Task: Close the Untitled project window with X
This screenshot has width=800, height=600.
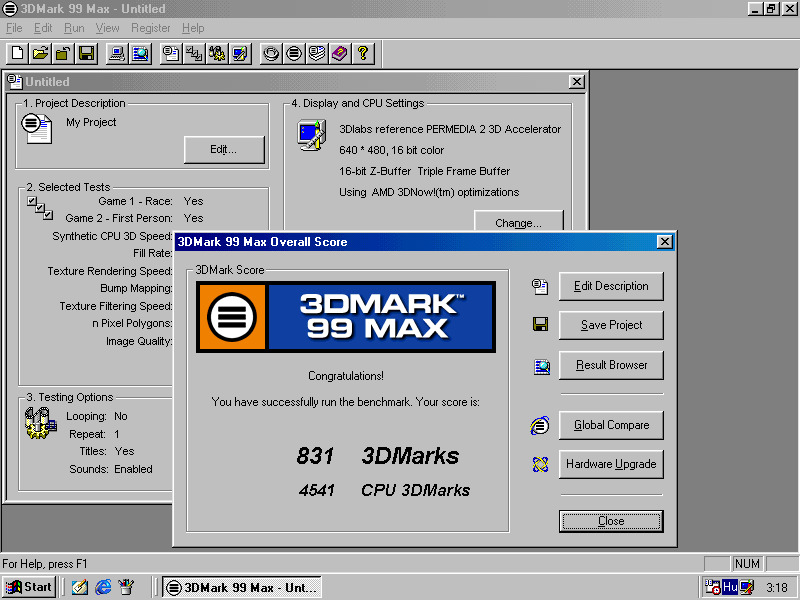Action: [x=577, y=82]
